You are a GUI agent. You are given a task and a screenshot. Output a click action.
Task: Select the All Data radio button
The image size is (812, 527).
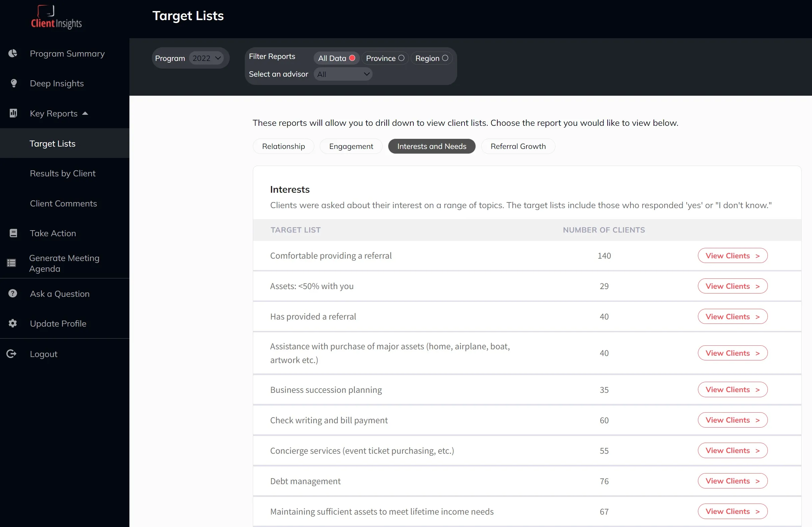pos(352,58)
